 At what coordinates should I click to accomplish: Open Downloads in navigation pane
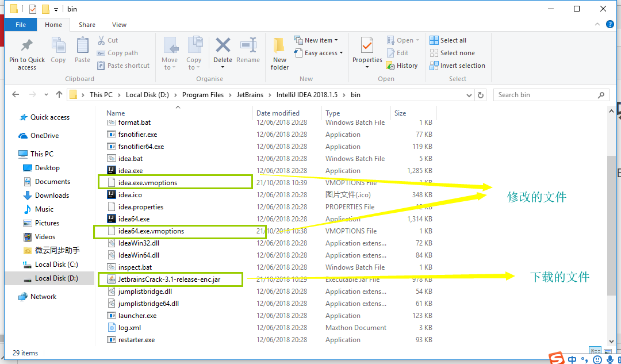(x=47, y=196)
